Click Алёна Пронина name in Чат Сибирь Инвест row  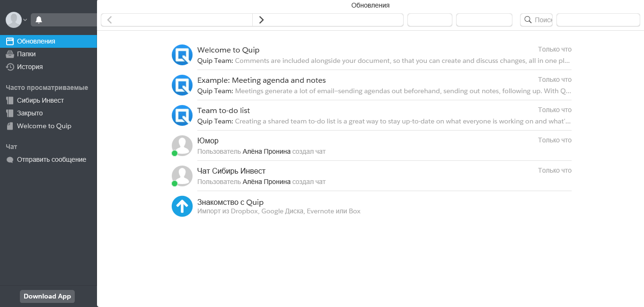pos(266,182)
